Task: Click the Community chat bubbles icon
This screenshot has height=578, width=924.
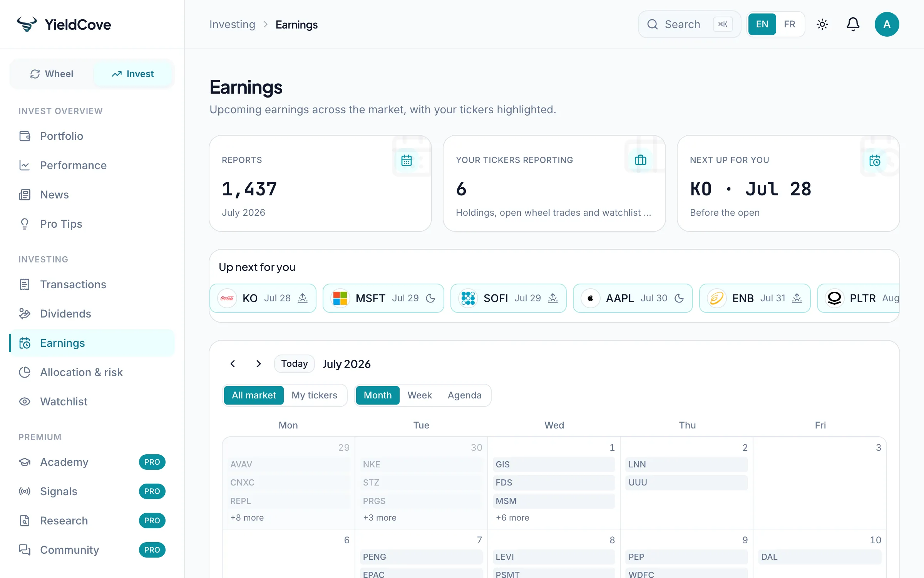Action: pos(25,550)
